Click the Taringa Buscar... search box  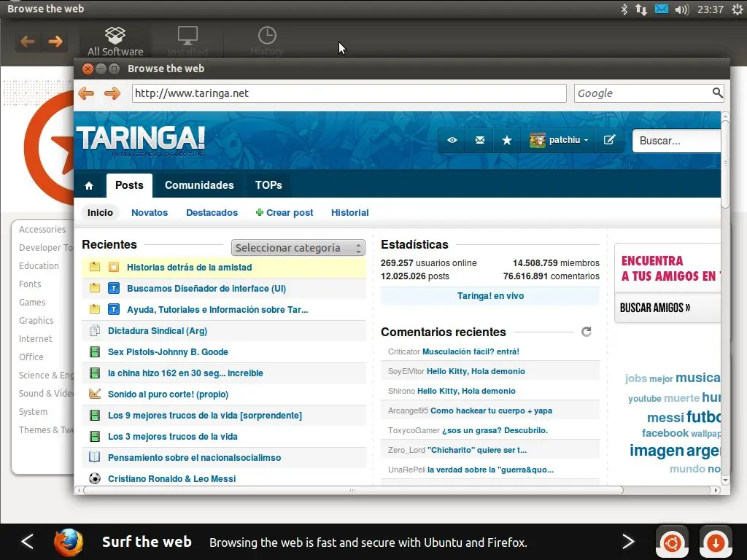point(676,141)
